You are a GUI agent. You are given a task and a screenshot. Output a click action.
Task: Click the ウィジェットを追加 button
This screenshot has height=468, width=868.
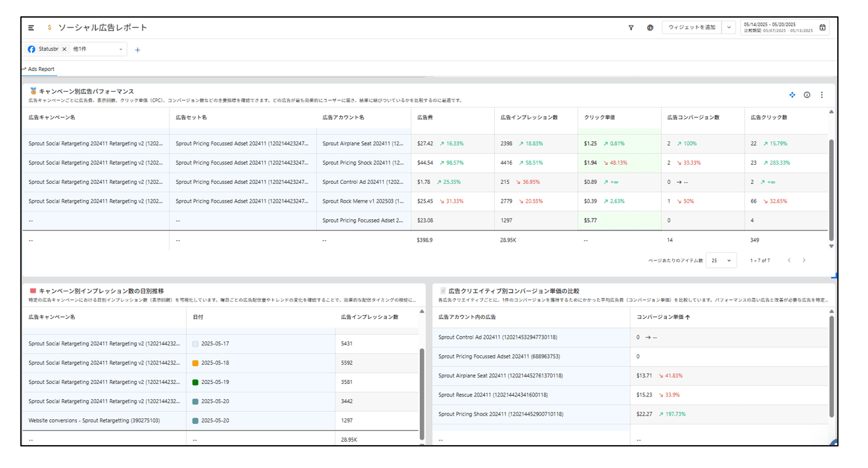[691, 28]
